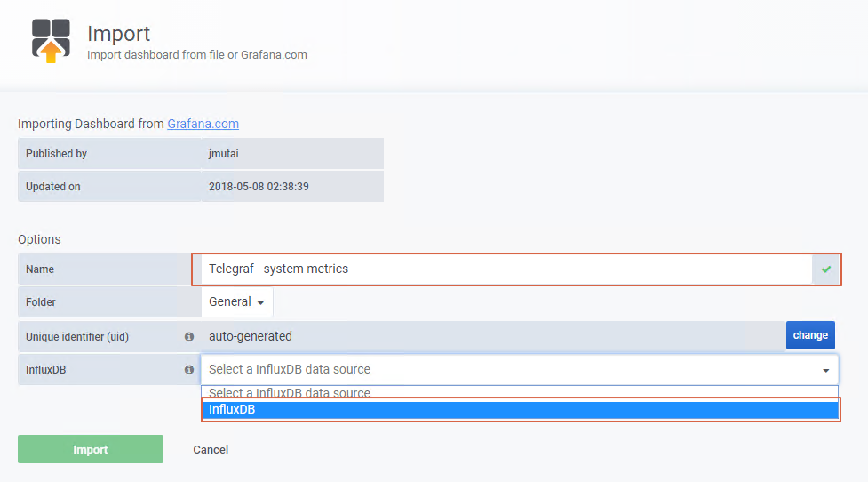This screenshot has height=482, width=868.
Task: Click the Name field with Telegraf - system metrics
Action: coord(506,269)
